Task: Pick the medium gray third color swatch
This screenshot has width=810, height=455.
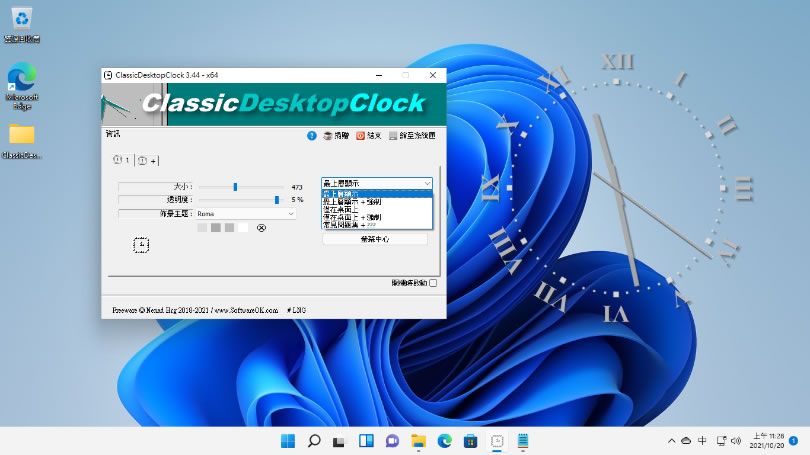Action: tap(229, 228)
